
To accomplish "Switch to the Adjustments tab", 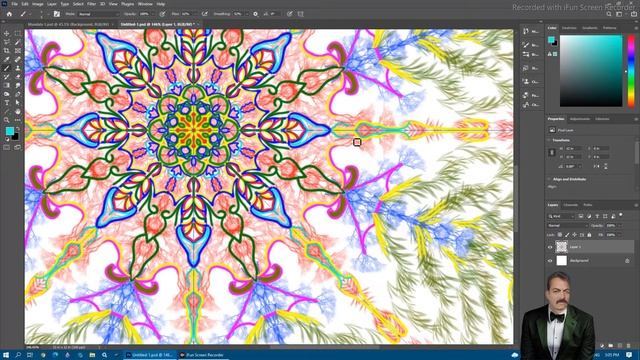I will coord(580,119).
